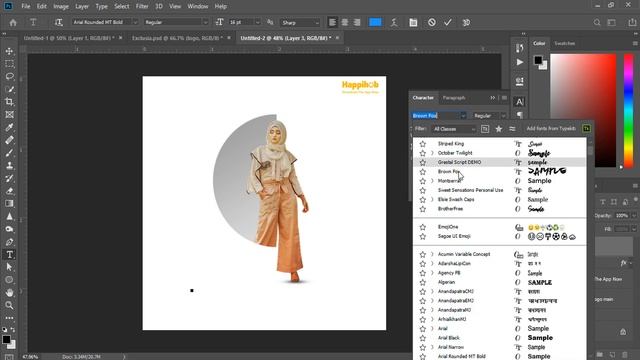Select the Horizontal Type tool
This screenshot has width=640, height=360.
9,255
